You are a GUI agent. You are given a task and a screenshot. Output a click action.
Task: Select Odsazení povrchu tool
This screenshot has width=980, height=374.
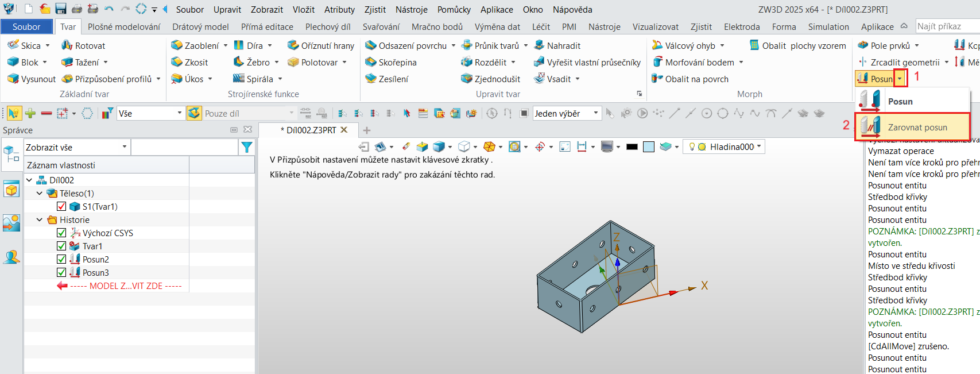(x=405, y=45)
